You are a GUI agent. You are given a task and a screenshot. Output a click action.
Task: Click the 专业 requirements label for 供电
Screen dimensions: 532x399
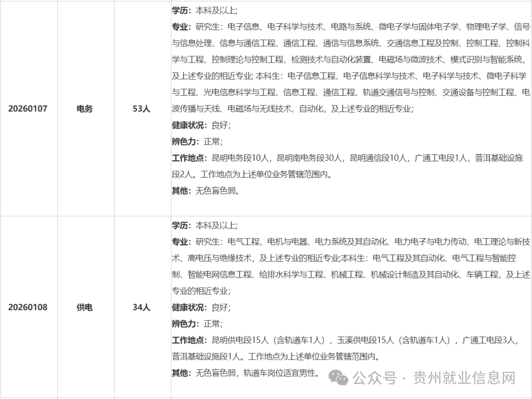pos(179,242)
